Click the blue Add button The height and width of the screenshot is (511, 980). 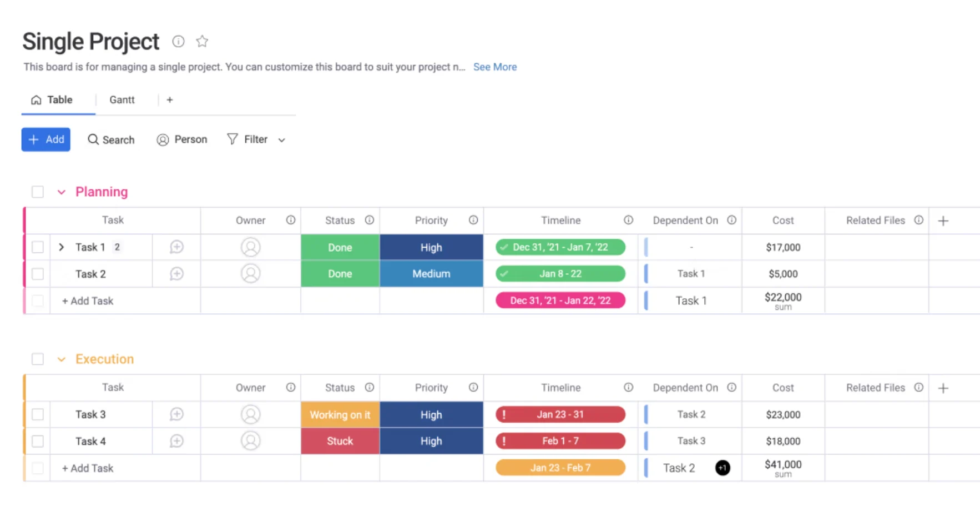[46, 139]
